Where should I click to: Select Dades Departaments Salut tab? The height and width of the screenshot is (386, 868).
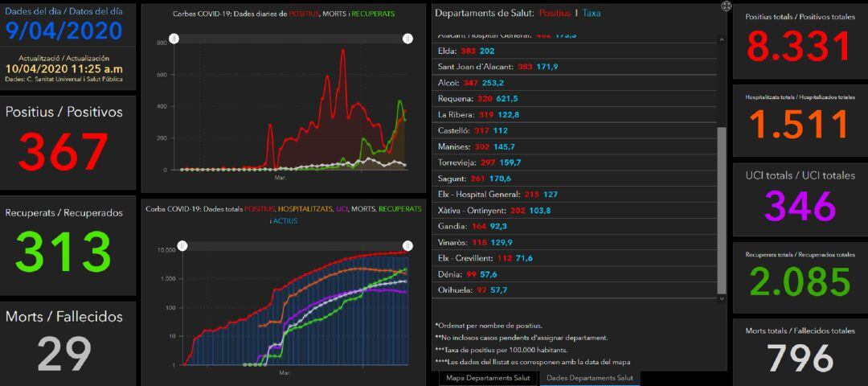[x=590, y=377]
